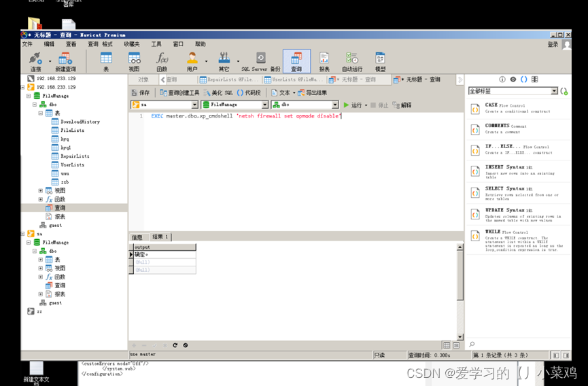Screen dimensions: 588x386
Task: Switch to grid view icon at results bottom
Action: click(447, 345)
